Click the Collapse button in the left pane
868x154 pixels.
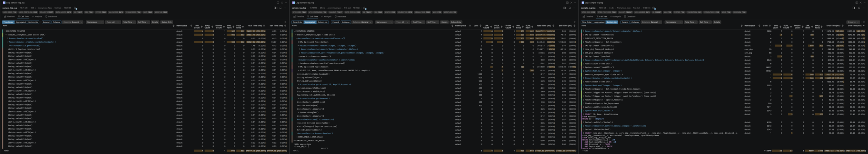(x=56, y=22)
